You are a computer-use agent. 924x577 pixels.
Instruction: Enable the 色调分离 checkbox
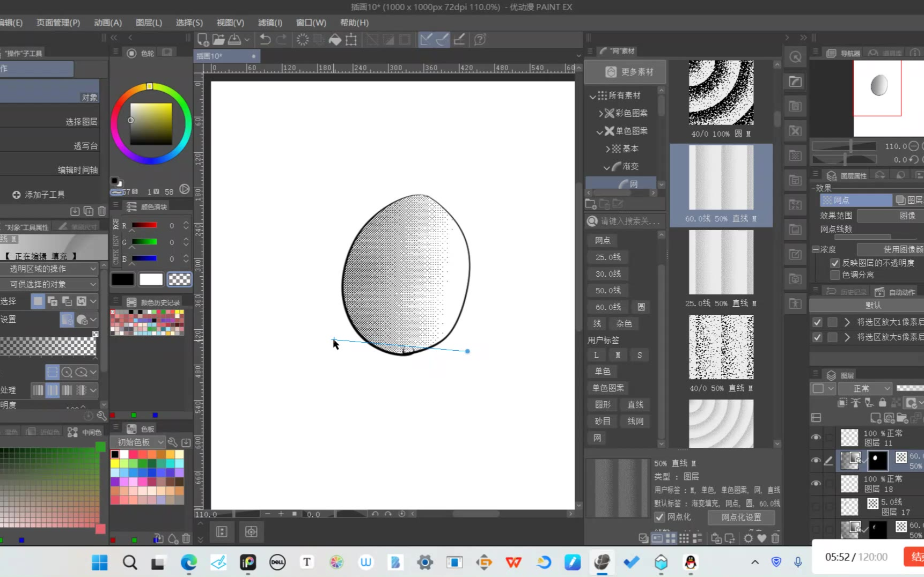(x=835, y=275)
